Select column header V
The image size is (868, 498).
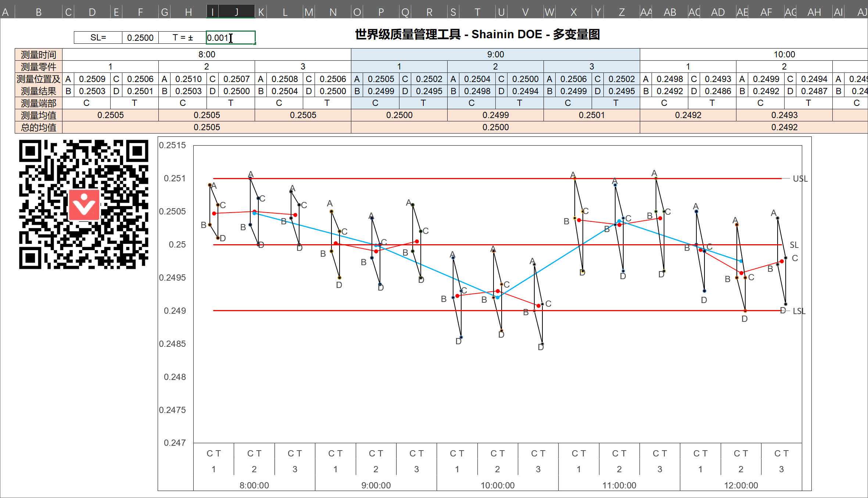click(526, 12)
